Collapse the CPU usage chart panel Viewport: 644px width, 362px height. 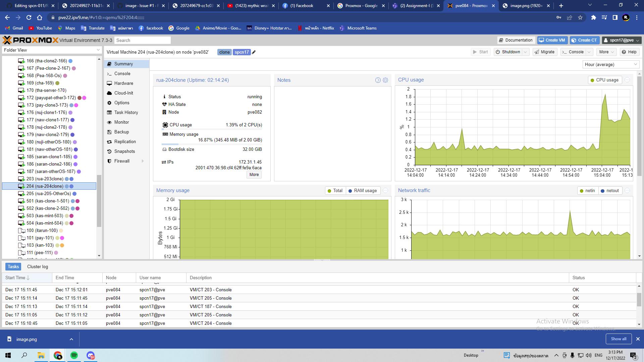pyautogui.click(x=627, y=80)
